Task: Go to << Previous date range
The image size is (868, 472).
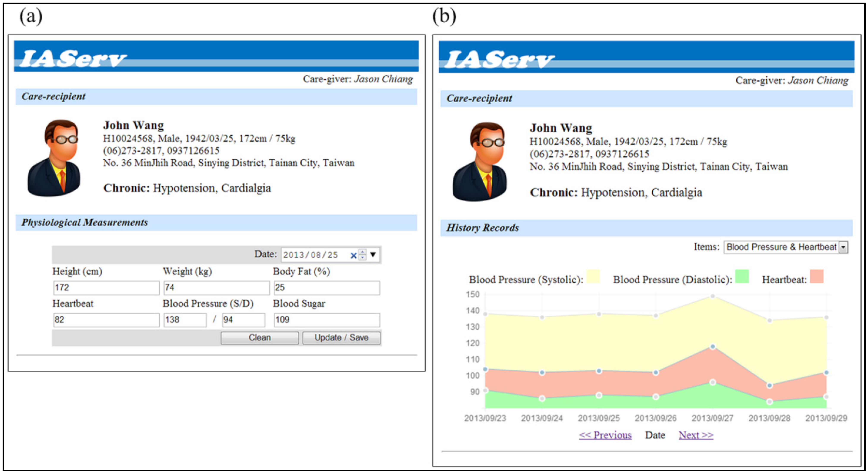Action: [x=605, y=435]
